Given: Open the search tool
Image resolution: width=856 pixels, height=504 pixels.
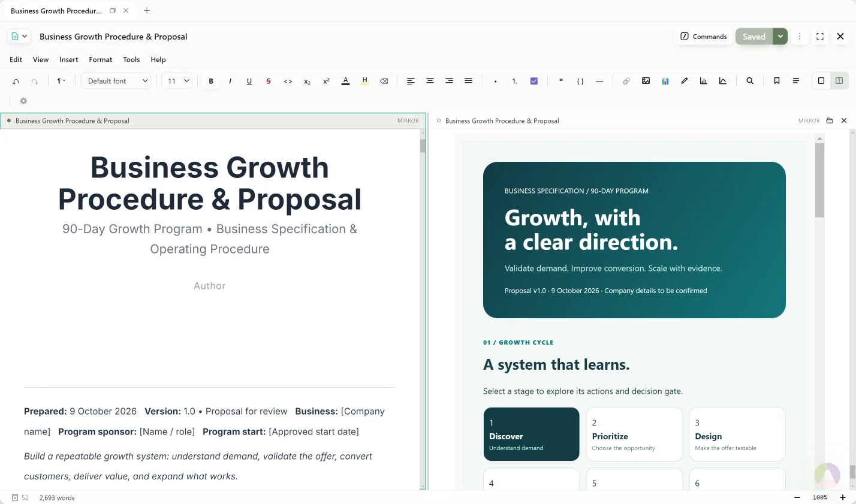Looking at the screenshot, I should tap(750, 81).
